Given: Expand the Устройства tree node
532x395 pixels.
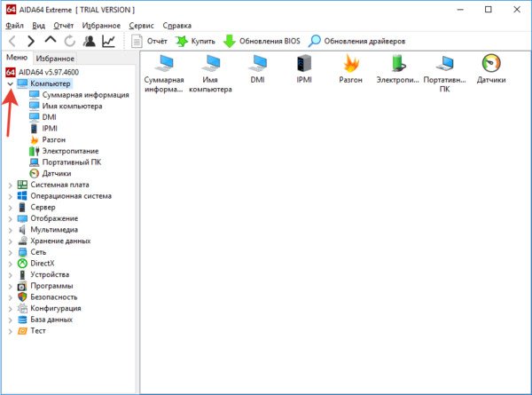Looking at the screenshot, I should tap(10, 275).
